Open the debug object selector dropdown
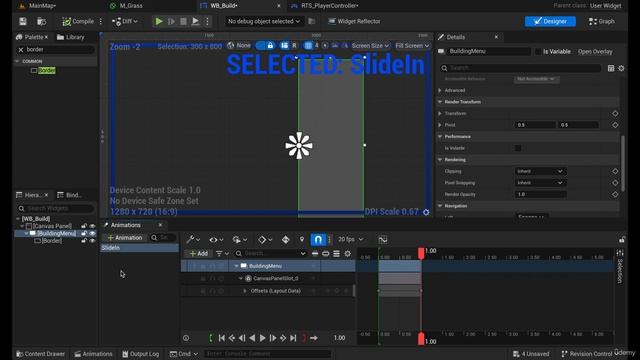Viewport: 640px width, 360px height. click(264, 21)
